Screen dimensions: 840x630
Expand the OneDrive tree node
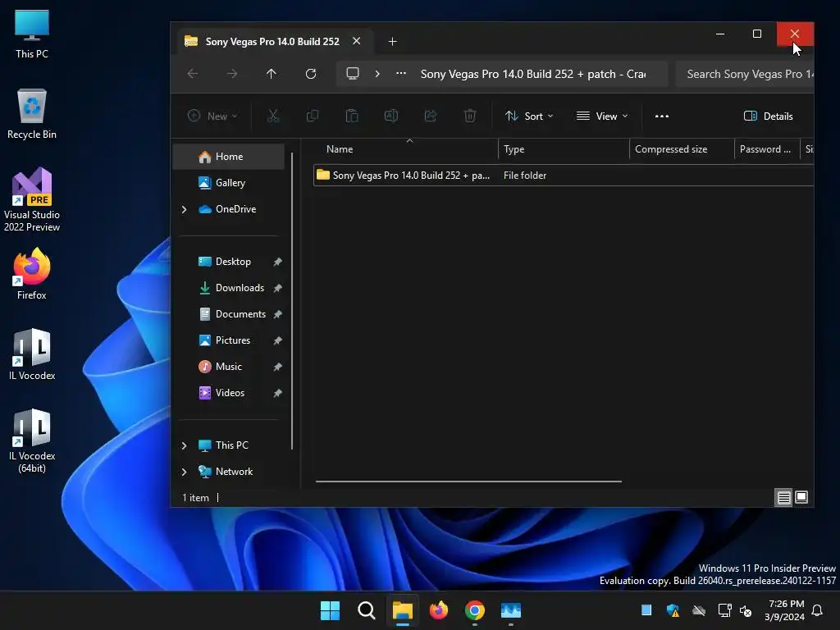click(184, 209)
